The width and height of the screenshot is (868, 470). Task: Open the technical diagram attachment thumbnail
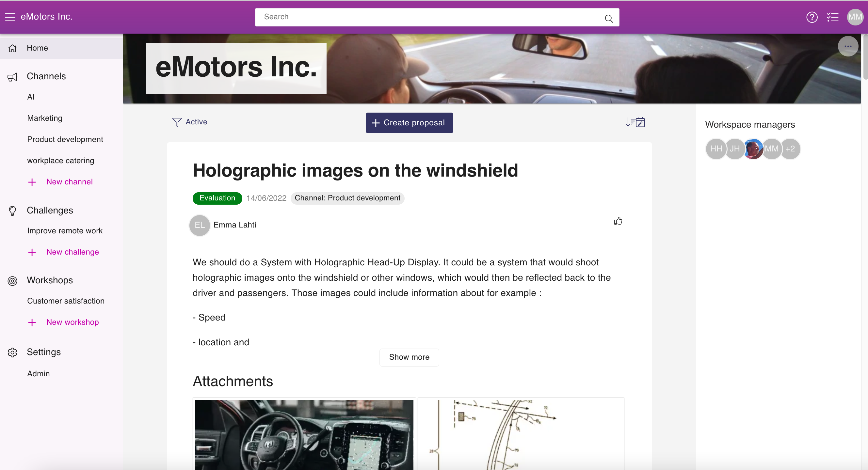coord(521,435)
